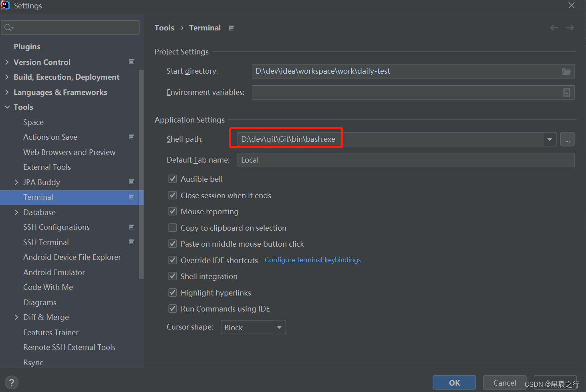Screen dimensions: 586x392
Task: Select Plugins in the settings tree
Action: pos(27,47)
